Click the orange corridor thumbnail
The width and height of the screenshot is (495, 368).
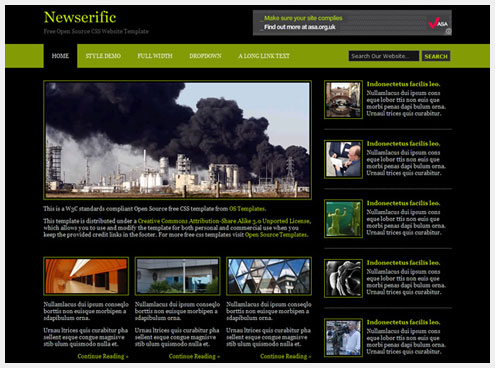pos(86,276)
